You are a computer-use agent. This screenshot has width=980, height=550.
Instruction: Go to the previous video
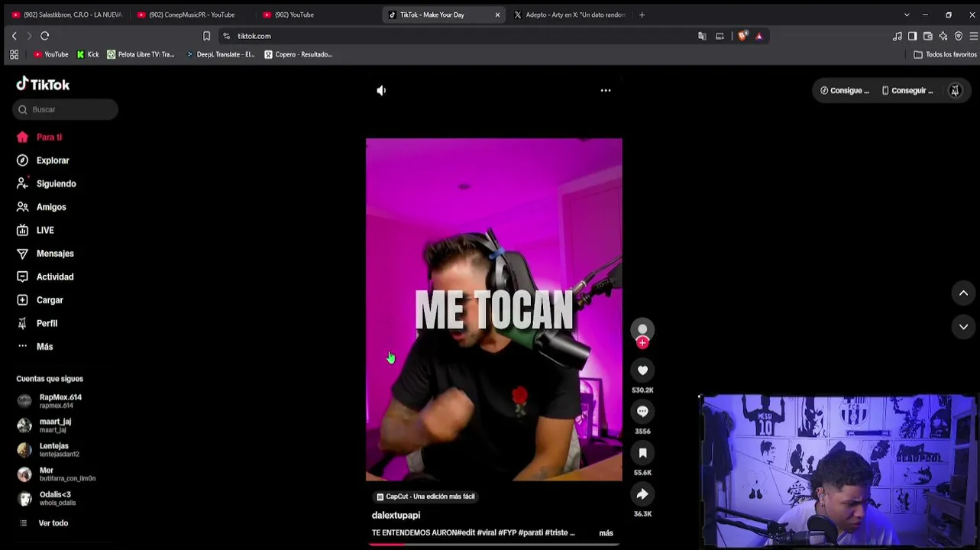pos(963,293)
